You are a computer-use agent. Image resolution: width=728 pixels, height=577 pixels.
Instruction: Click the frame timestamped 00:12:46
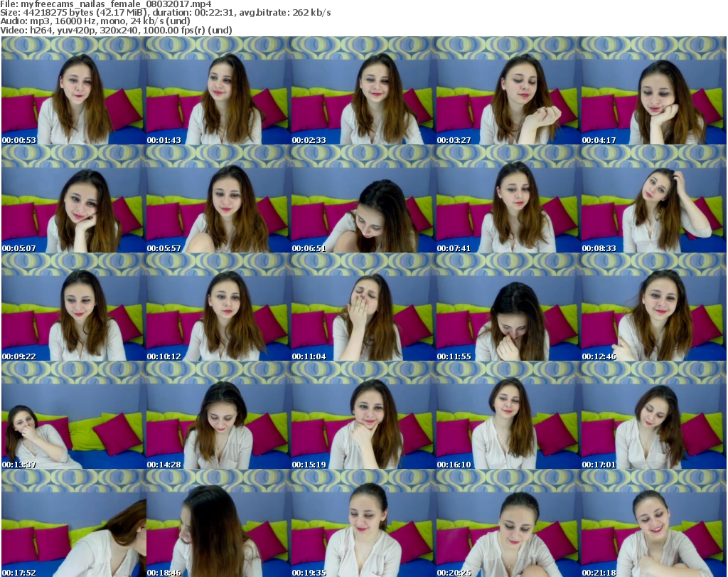click(653, 307)
